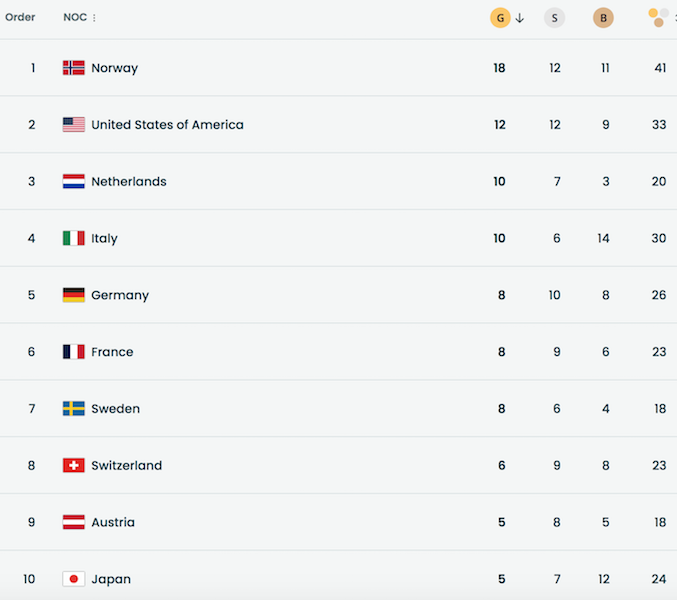
Task: Toggle the gold column sort direction arrow
Action: [x=519, y=18]
